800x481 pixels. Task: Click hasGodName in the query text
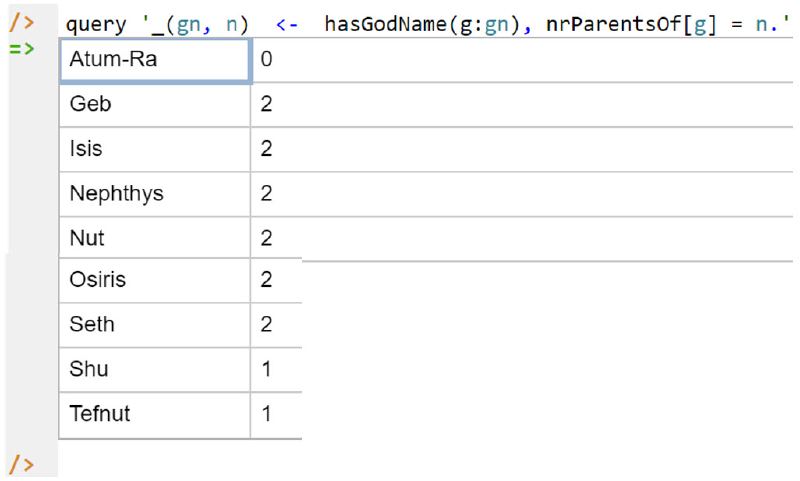(x=386, y=23)
